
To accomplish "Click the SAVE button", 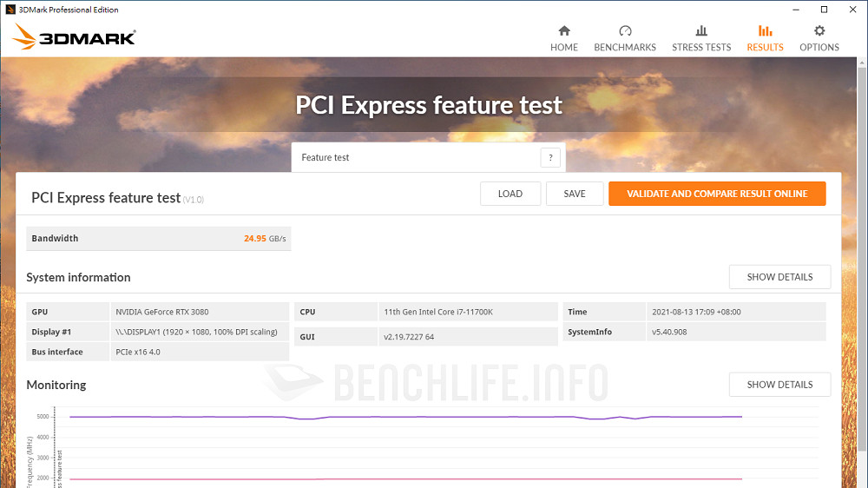I will pos(575,194).
